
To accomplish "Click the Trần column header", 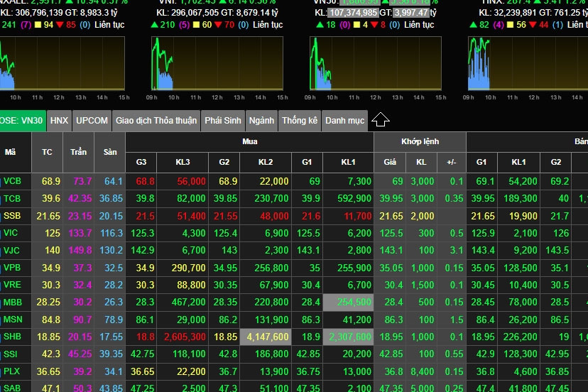I will [78, 152].
